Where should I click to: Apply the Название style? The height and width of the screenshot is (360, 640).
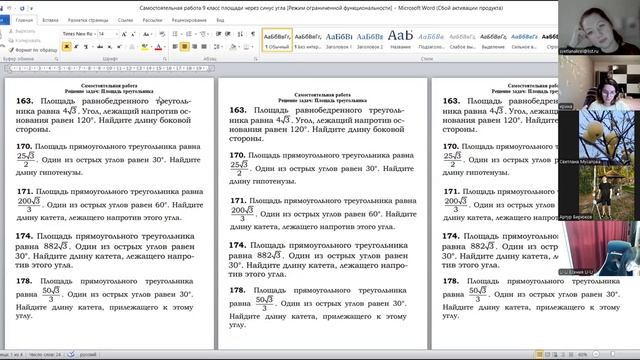click(x=400, y=40)
